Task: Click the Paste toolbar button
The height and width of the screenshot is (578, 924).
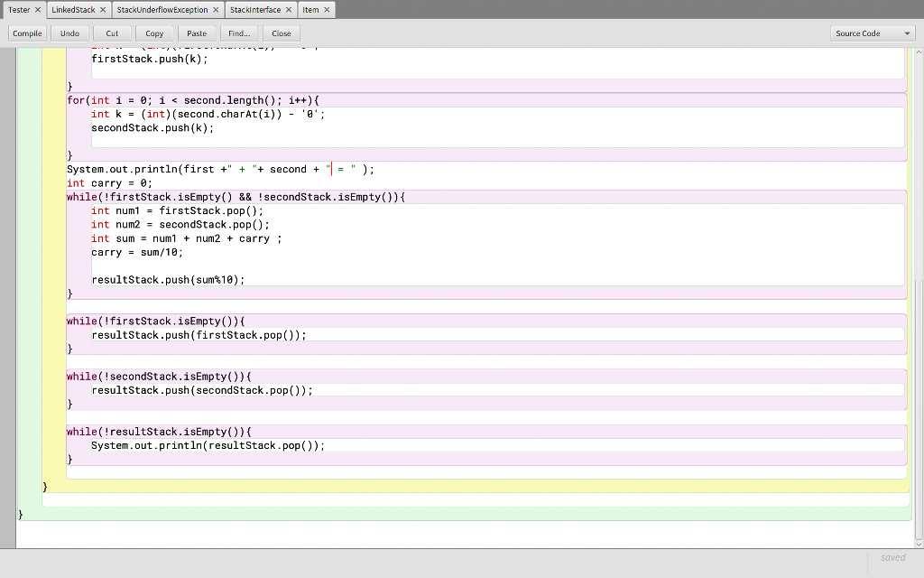Action: 197,33
